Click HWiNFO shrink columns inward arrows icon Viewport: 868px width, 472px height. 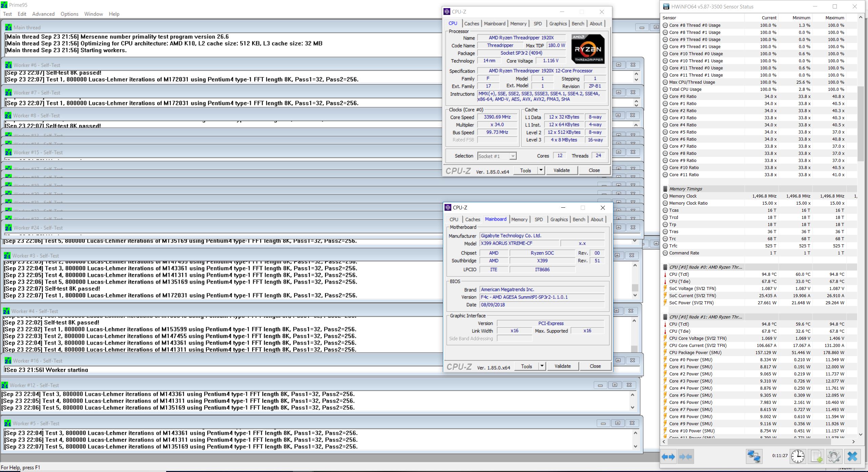coord(685,457)
